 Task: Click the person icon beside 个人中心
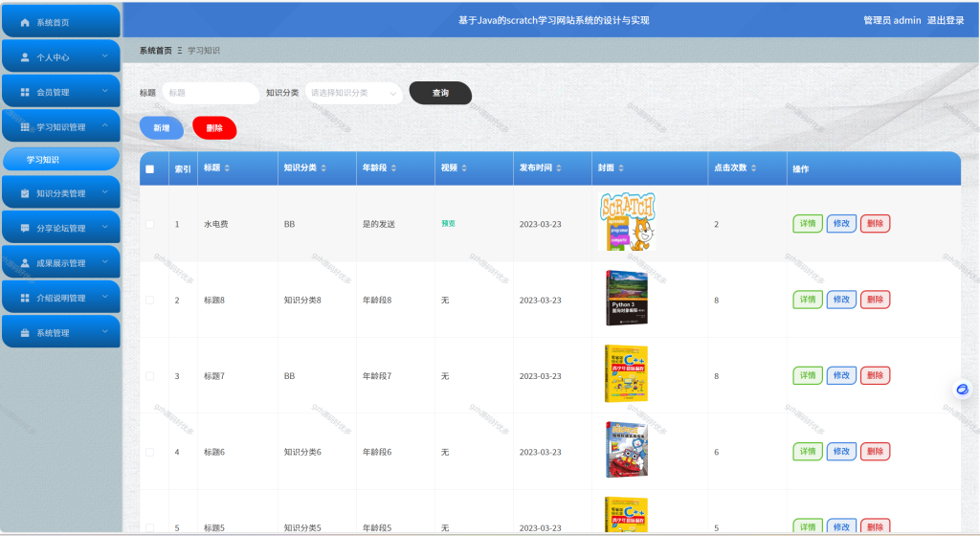click(25, 57)
